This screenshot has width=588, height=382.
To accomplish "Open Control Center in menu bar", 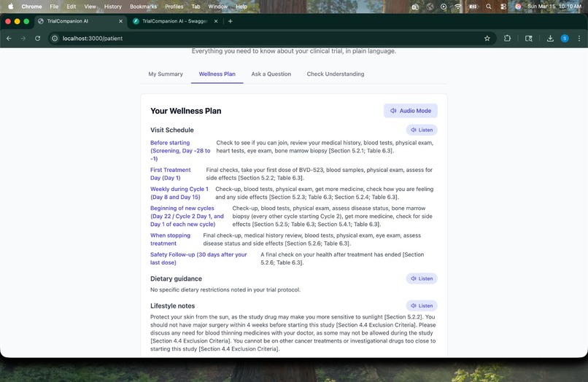I will (x=503, y=7).
